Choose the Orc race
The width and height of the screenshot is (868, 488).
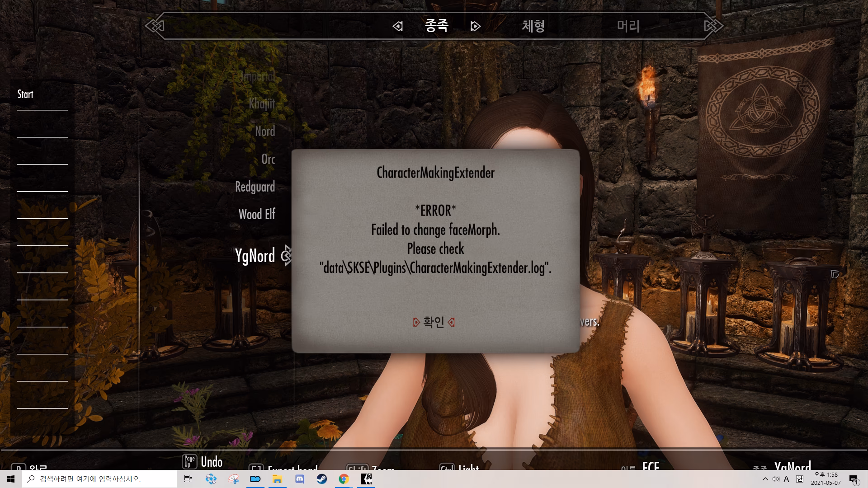tap(268, 159)
